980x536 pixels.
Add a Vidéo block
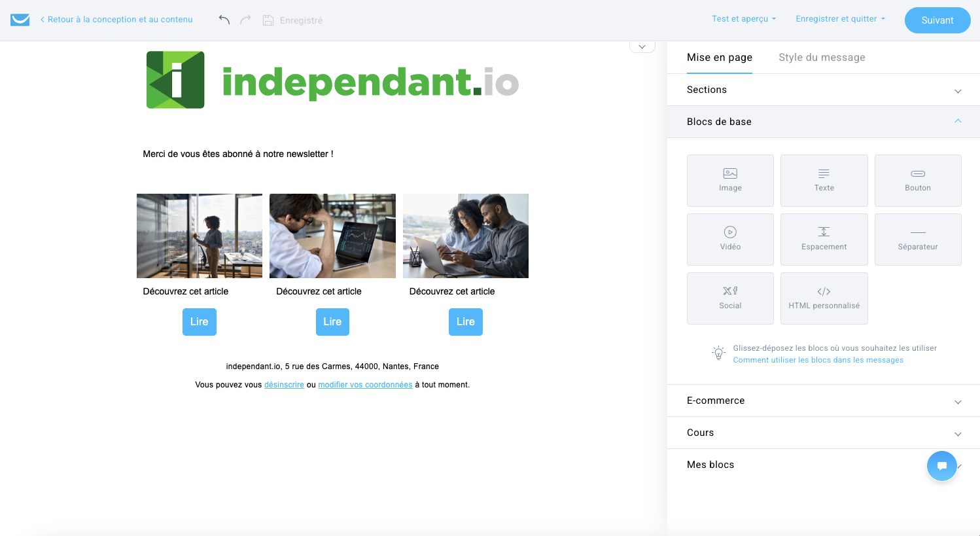click(x=730, y=240)
